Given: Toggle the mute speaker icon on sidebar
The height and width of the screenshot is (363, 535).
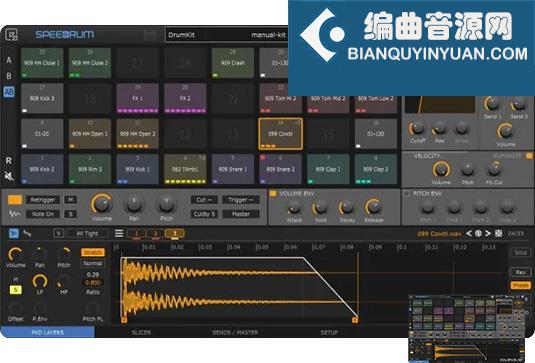Looking at the screenshot, I should tap(9, 176).
